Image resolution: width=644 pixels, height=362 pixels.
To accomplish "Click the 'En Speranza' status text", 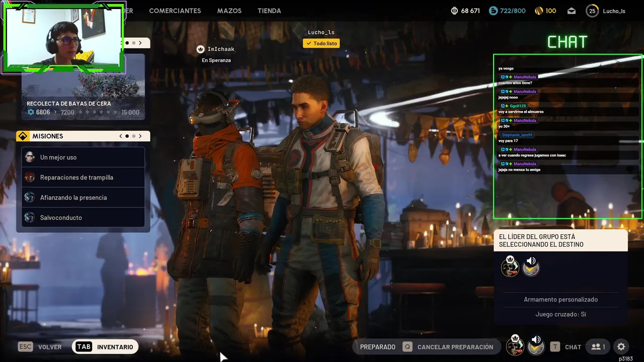I will (x=216, y=60).
